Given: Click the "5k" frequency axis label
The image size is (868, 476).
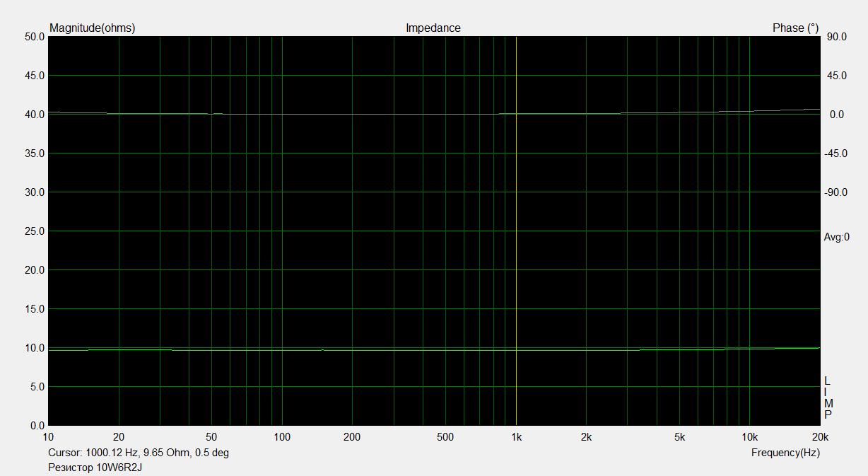Looking at the screenshot, I should click(x=679, y=437).
